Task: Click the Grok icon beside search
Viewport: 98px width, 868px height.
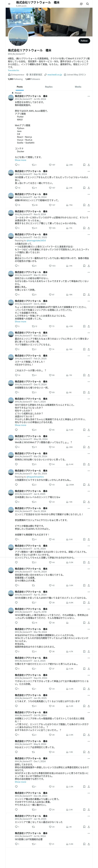Action: point(81,4)
